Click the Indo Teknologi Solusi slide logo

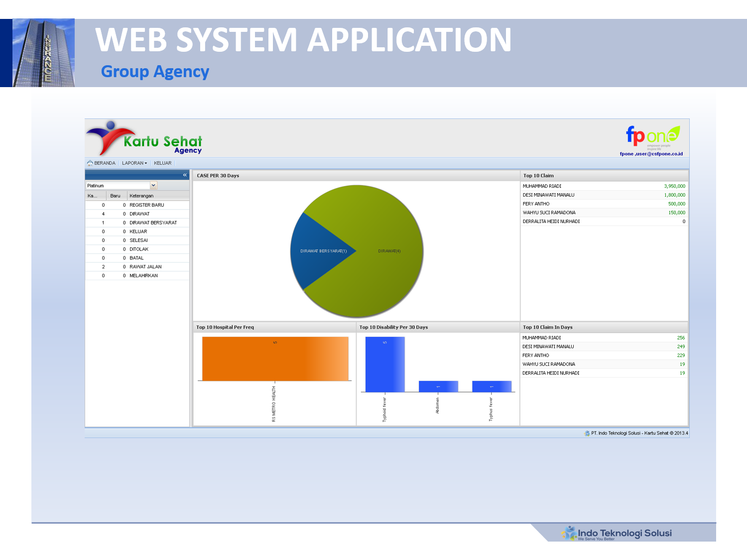[618, 533]
